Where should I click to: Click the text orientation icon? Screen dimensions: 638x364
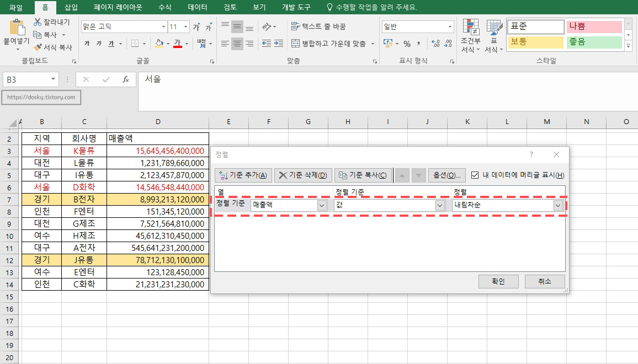(x=267, y=27)
